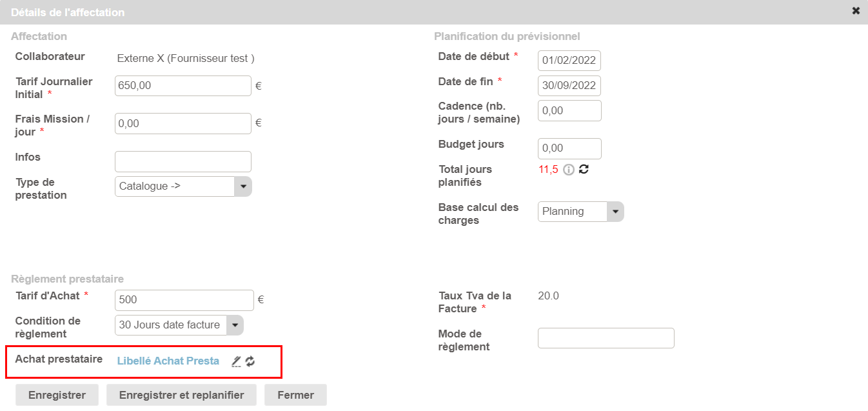Click the refresh icon next to Libellé Achat Presta
868x411 pixels.
click(250, 361)
